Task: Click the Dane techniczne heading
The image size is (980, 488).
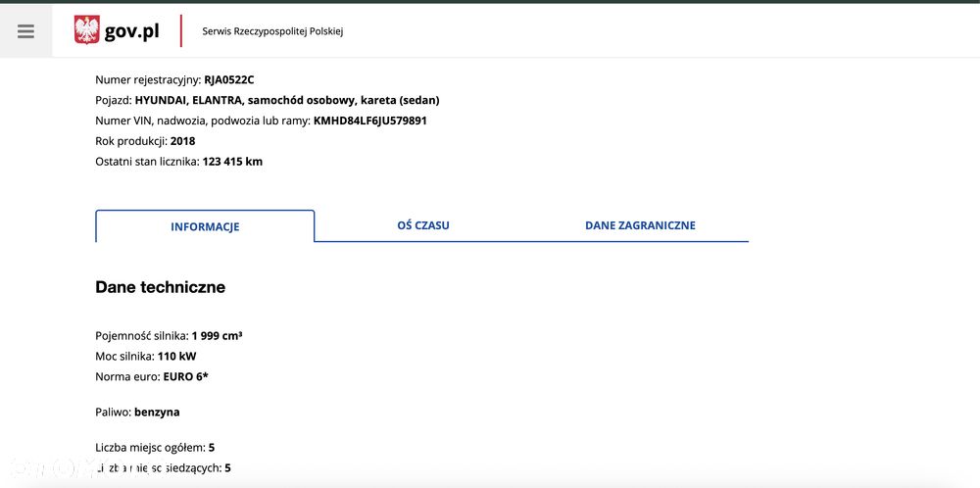Action: 160,287
